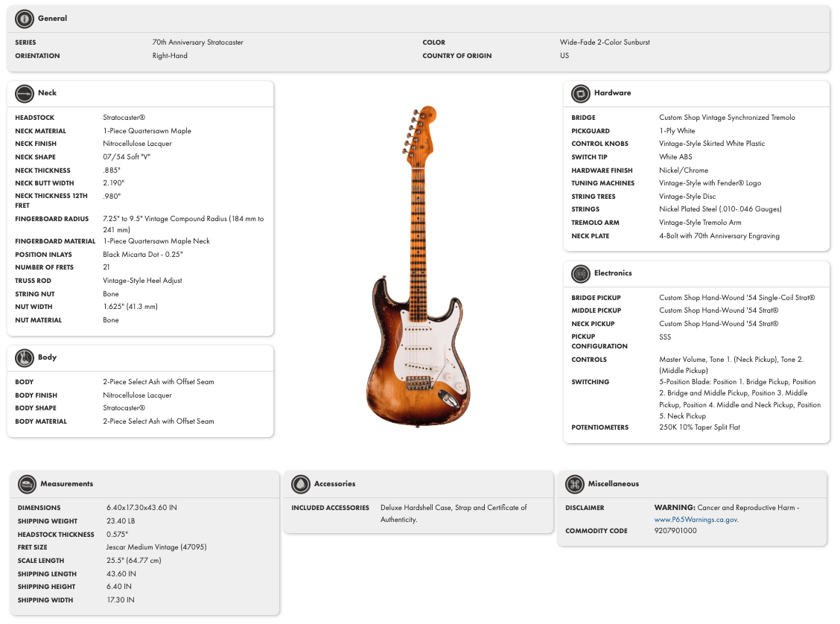Click 'Black Micarta Dot - 0.25"' inlays value
The image size is (840, 624).
coord(142,255)
